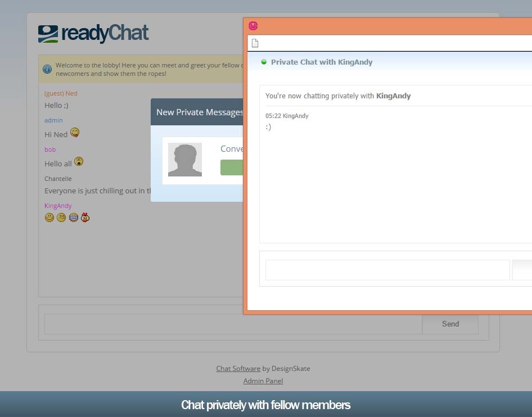Click first smiley emoji in KingAndy's message

coord(49,217)
